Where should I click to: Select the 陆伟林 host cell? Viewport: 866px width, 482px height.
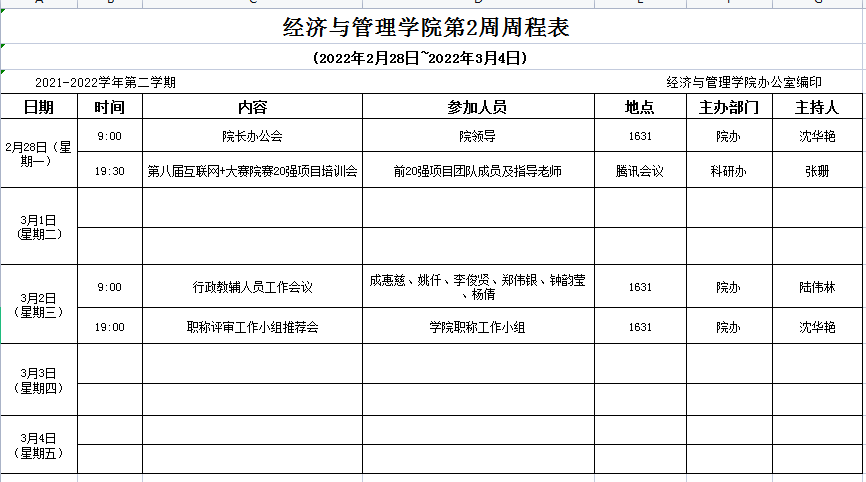tap(817, 288)
